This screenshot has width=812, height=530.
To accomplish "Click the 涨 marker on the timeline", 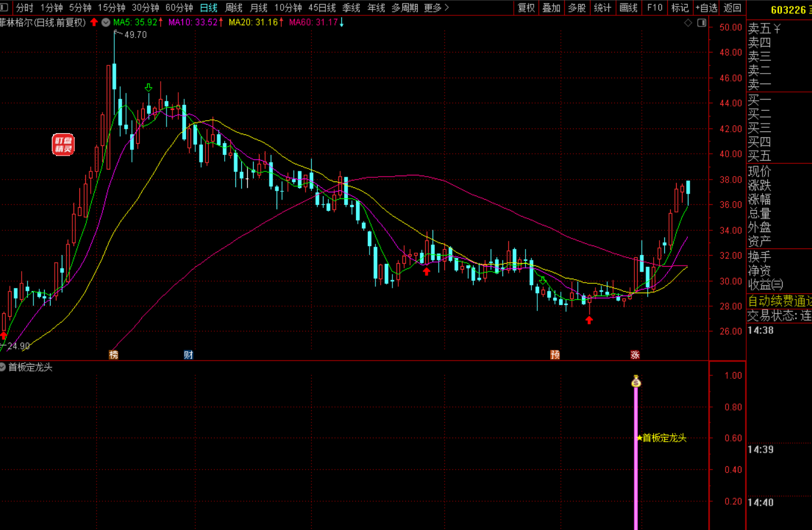I will click(x=635, y=355).
